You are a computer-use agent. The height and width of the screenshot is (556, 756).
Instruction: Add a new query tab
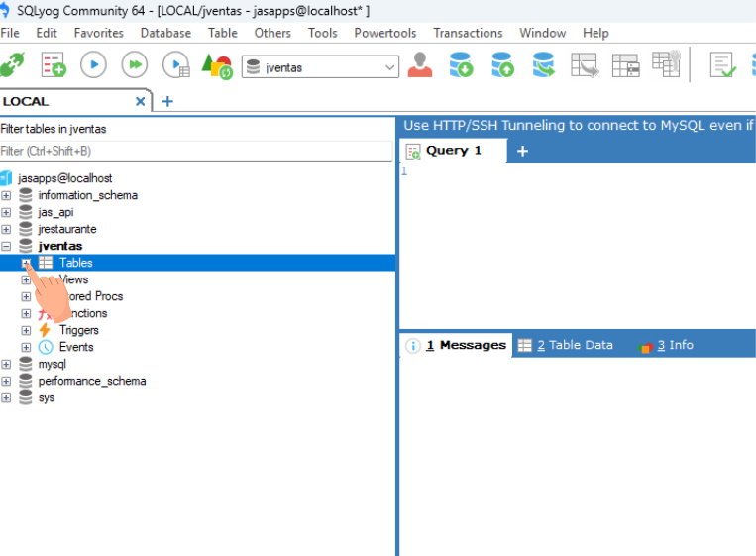522,151
